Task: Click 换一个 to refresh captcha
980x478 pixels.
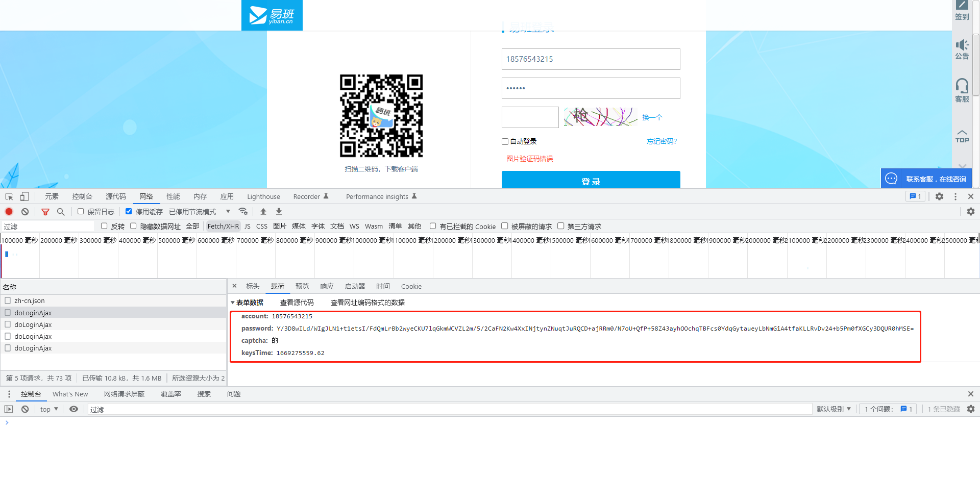Action: pos(652,117)
